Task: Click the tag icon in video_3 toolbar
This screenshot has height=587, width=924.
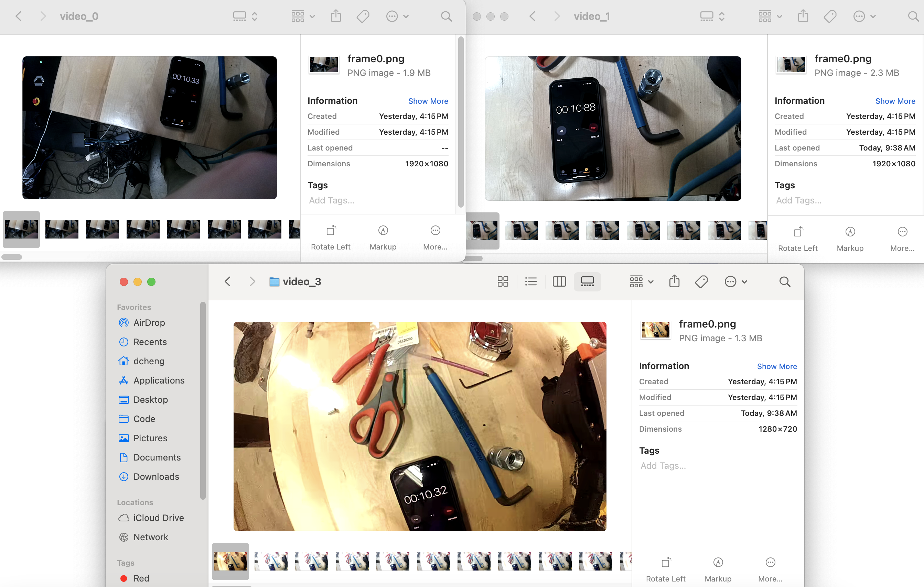Action: click(x=701, y=282)
